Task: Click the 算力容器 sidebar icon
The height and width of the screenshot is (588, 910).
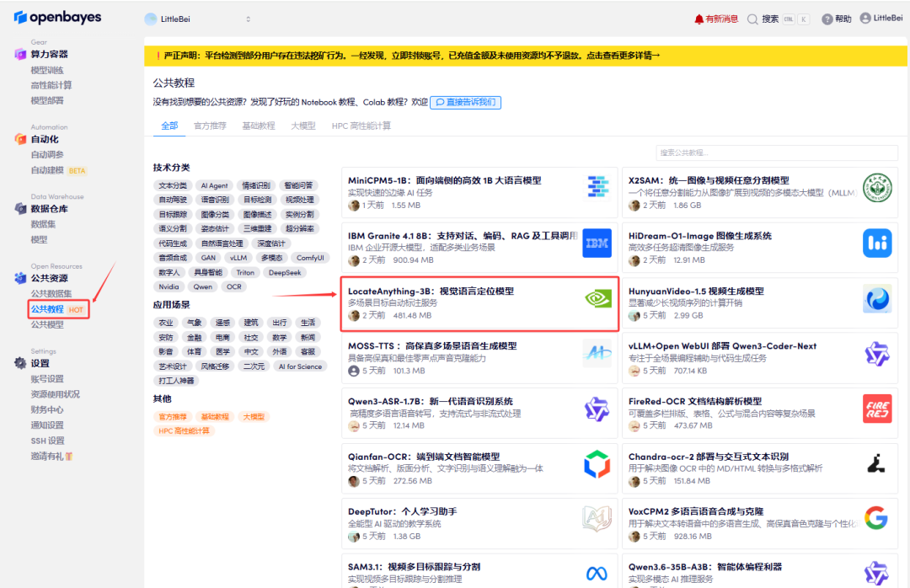Action: (20, 54)
